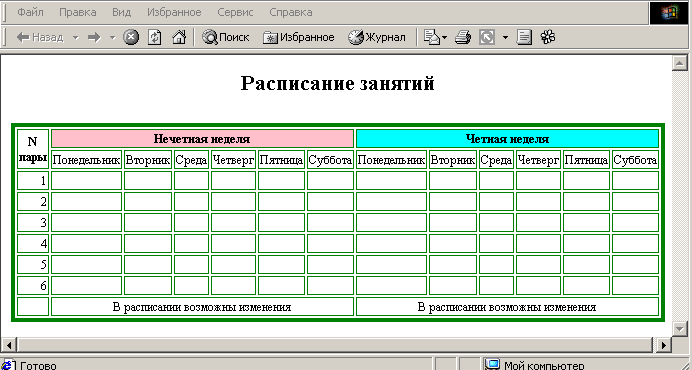Print the page with the printer icon

click(x=463, y=37)
